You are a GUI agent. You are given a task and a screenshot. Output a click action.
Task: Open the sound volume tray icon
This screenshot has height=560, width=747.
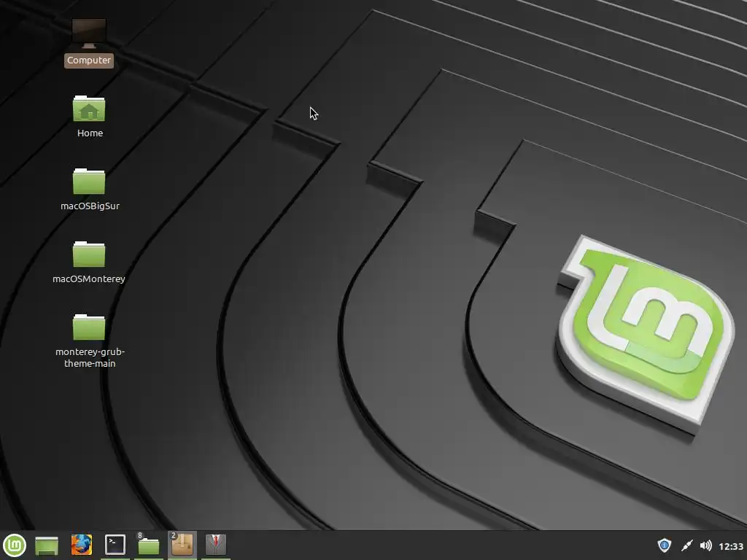point(706,545)
